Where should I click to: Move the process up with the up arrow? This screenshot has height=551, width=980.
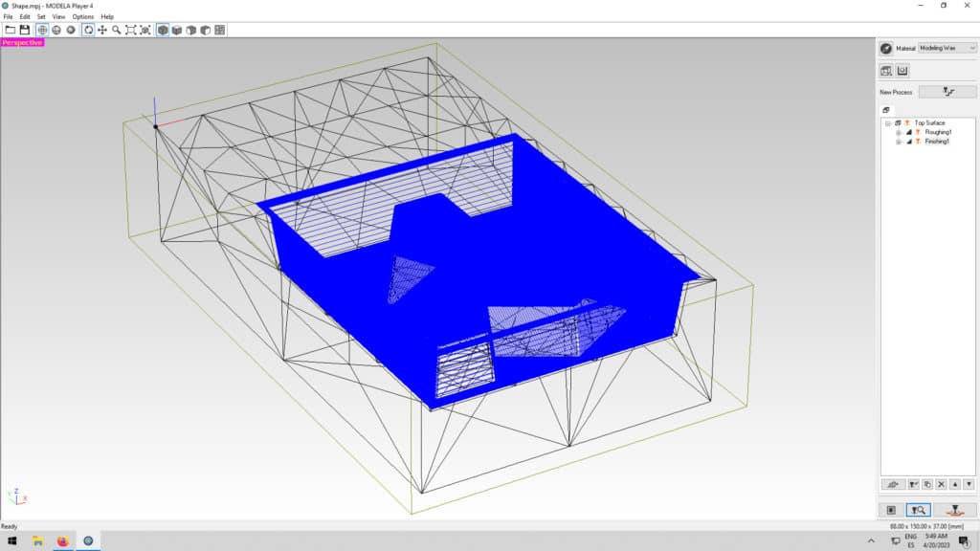coord(955,485)
